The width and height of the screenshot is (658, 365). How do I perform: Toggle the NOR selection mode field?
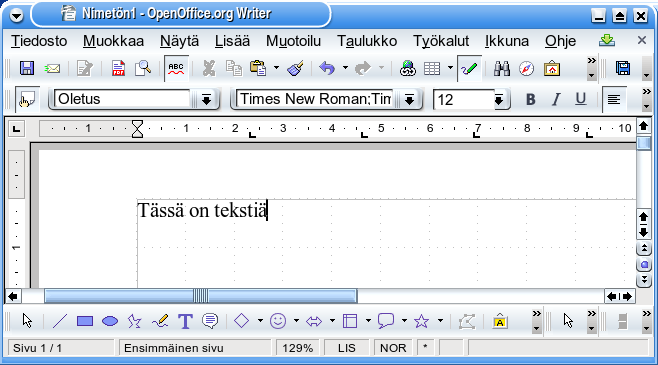(x=393, y=348)
